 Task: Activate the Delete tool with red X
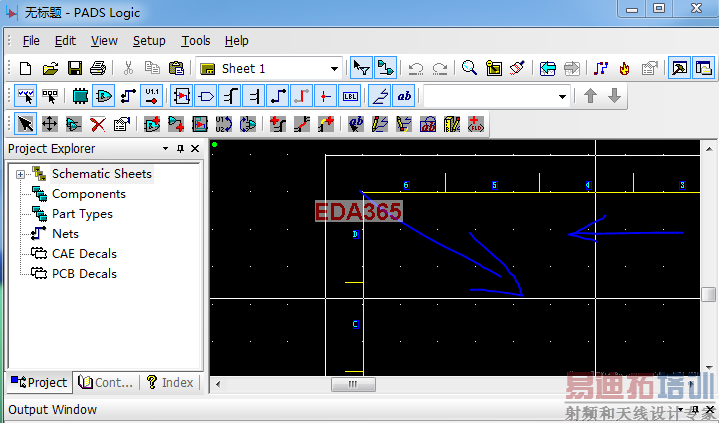coord(98,124)
